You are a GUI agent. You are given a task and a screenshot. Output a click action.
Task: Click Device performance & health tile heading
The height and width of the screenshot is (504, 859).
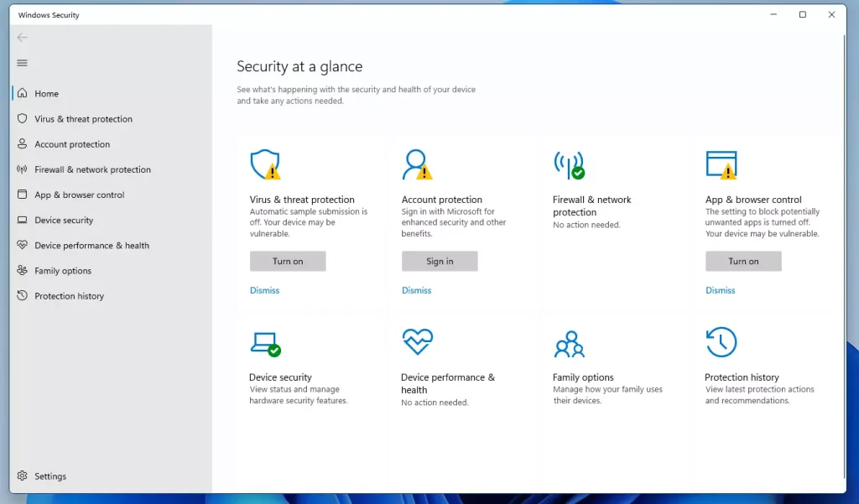pos(448,383)
